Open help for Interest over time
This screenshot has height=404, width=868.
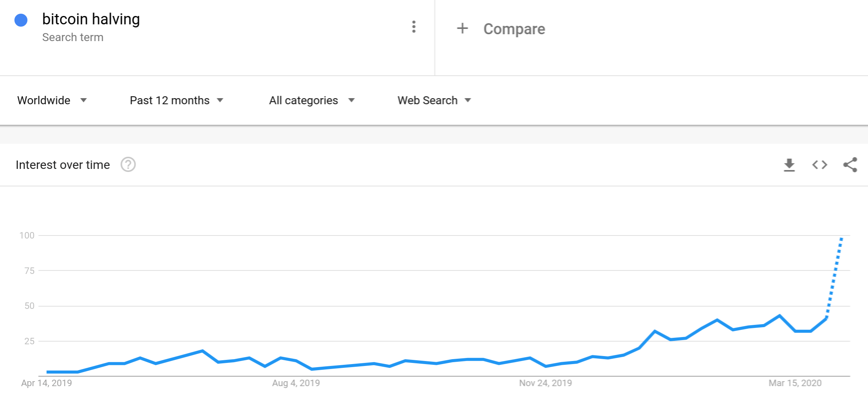click(128, 165)
